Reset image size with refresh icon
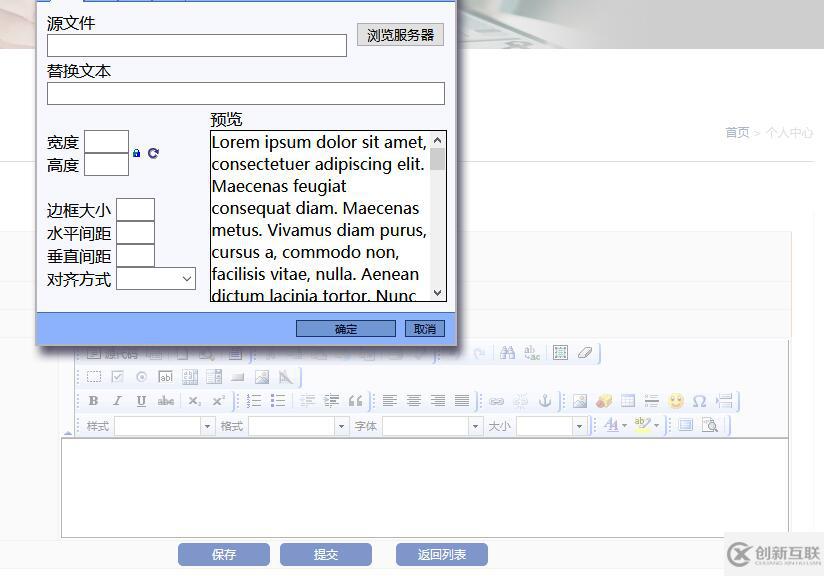 [153, 153]
